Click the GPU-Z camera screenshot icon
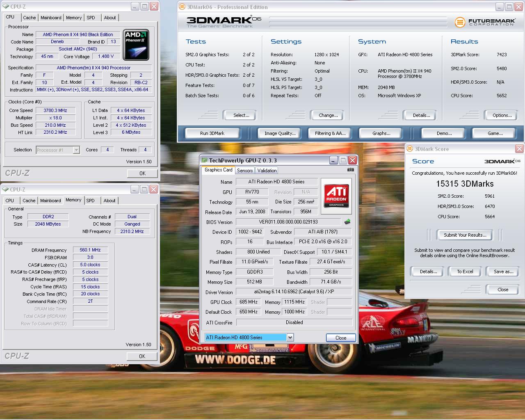This screenshot has width=525, height=420. click(x=350, y=170)
